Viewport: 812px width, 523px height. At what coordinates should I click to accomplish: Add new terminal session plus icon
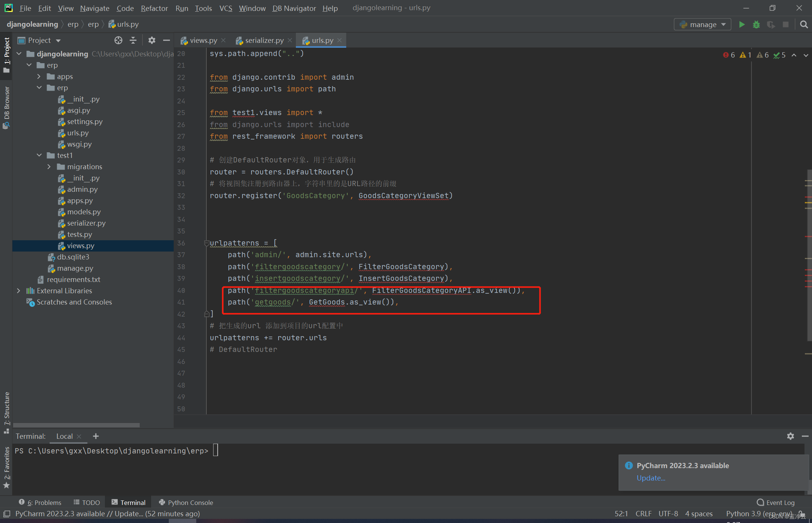click(x=96, y=436)
